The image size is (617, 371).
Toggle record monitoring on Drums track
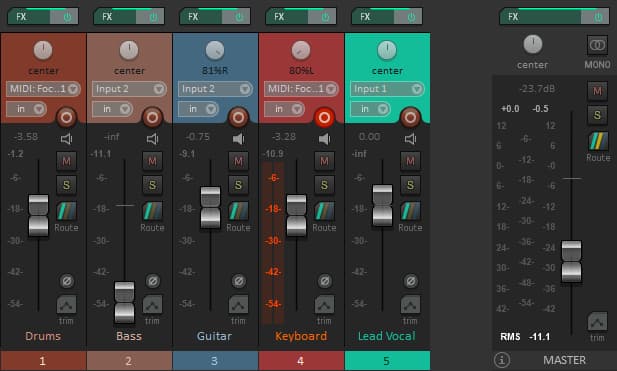(67, 139)
